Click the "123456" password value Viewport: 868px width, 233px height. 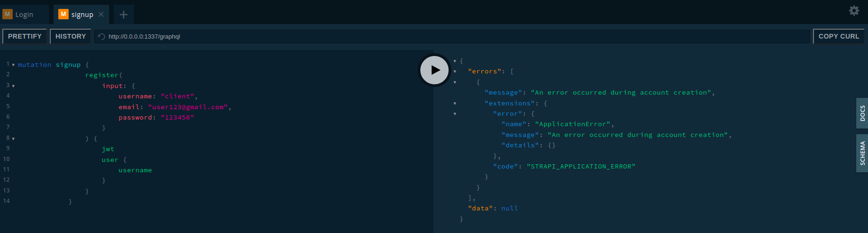click(x=177, y=118)
